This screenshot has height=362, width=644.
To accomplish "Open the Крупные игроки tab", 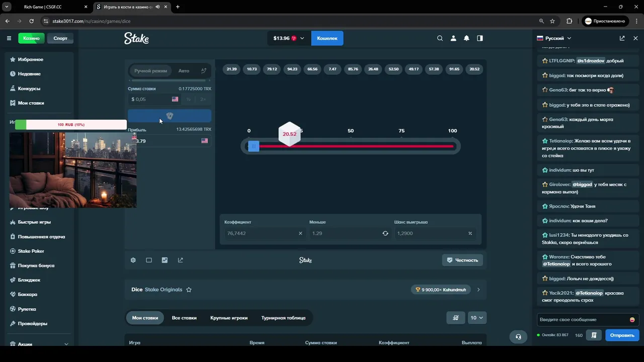I will [229, 318].
